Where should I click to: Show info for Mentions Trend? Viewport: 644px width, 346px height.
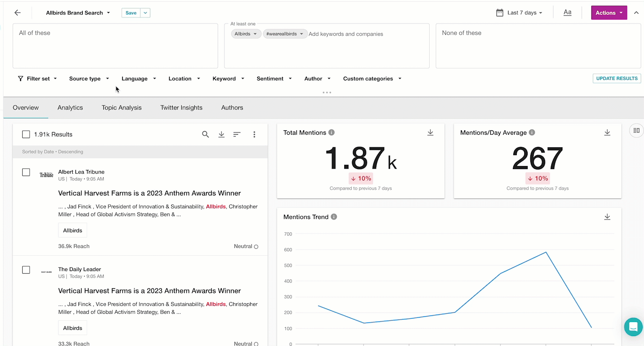pos(334,217)
